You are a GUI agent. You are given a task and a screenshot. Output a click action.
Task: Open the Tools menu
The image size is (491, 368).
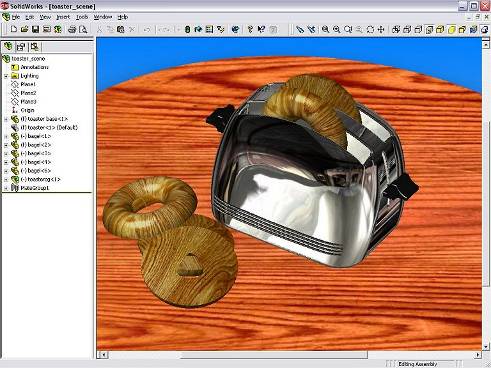coord(82,17)
